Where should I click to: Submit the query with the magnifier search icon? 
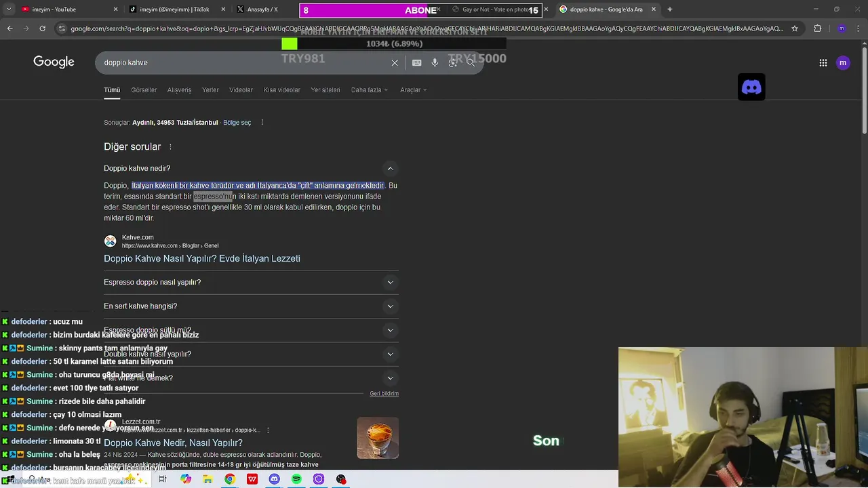click(x=471, y=62)
